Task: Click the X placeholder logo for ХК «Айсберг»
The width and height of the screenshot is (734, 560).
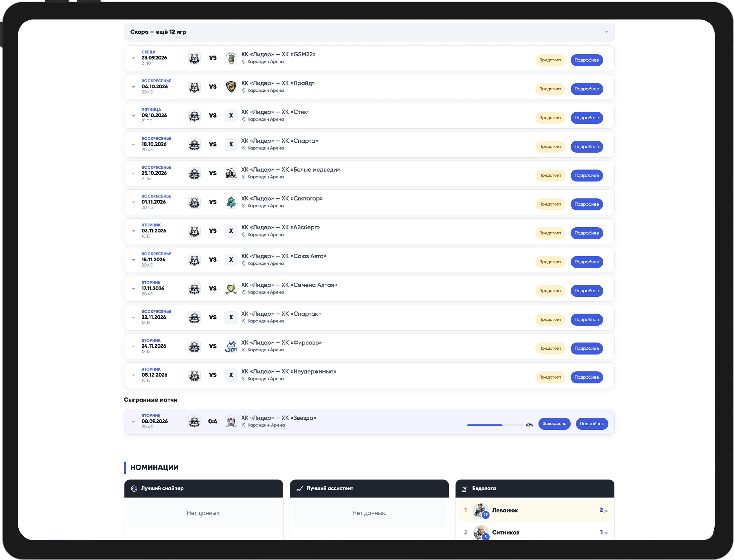Action: point(231,231)
